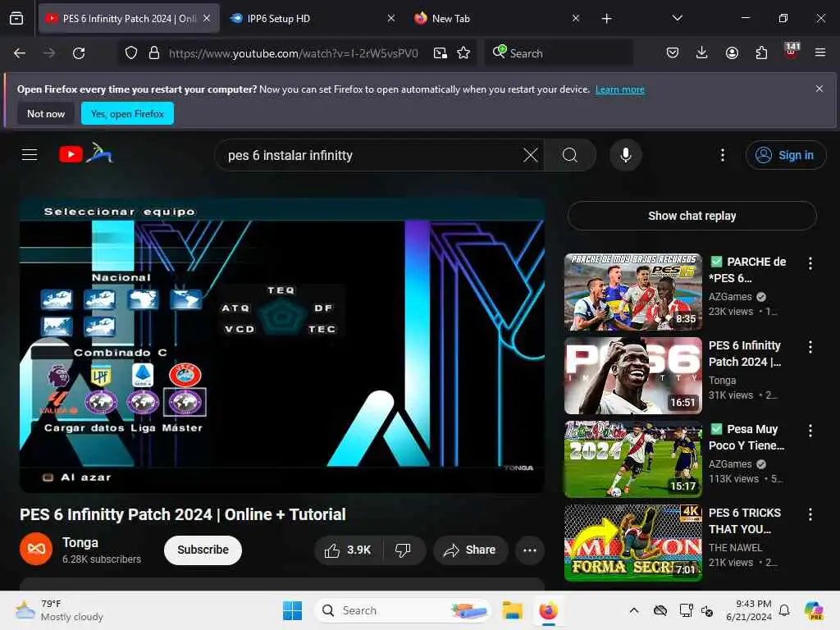The width and height of the screenshot is (840, 630).
Task: Go back to previous page
Action: (20, 53)
